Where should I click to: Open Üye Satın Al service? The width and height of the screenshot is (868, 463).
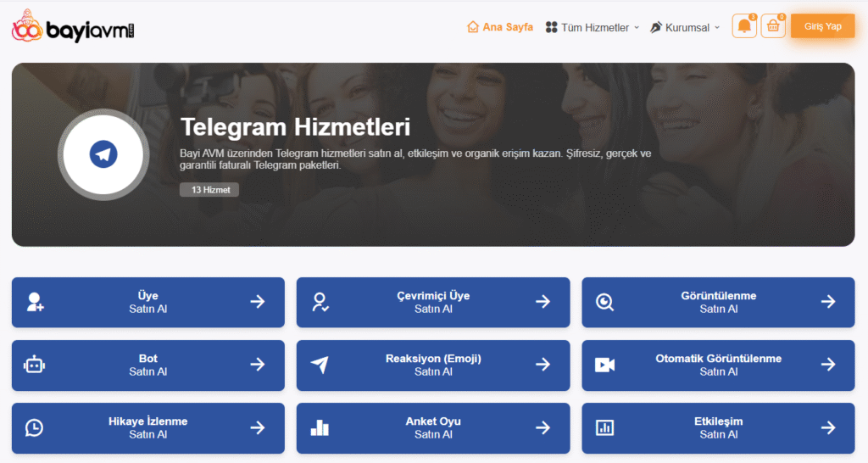point(147,303)
